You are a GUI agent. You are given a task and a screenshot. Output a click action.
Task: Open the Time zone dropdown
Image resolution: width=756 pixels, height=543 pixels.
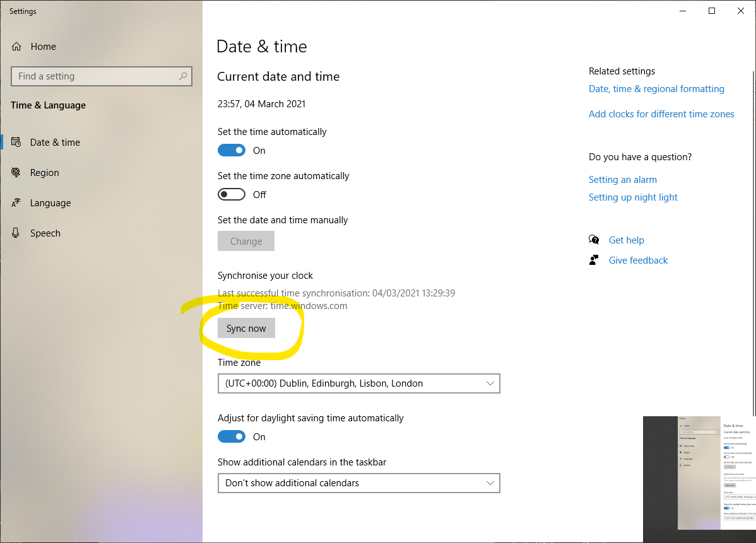click(358, 383)
